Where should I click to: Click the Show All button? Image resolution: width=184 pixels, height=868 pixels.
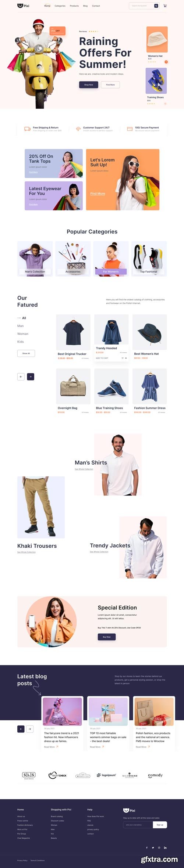pyautogui.click(x=26, y=353)
